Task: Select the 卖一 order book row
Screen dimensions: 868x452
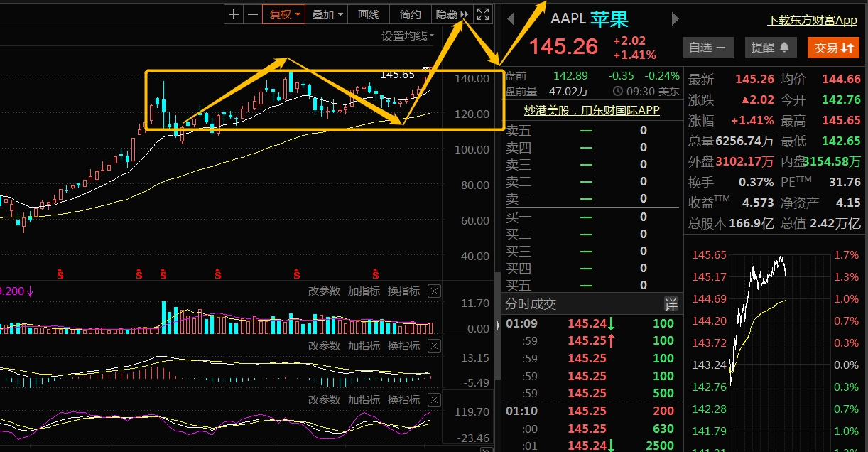Action: [592, 199]
